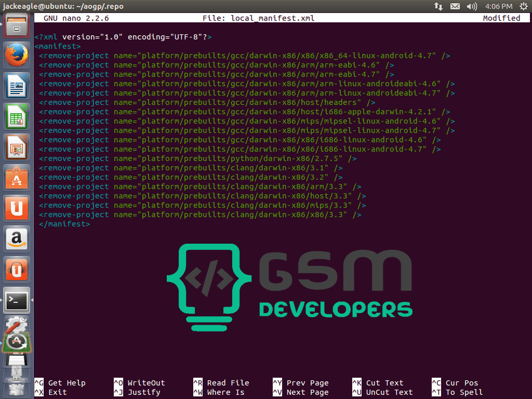532x399 pixels.
Task: Click the clang/darwin-x86/x86/3.3 line
Action: pos(200,215)
